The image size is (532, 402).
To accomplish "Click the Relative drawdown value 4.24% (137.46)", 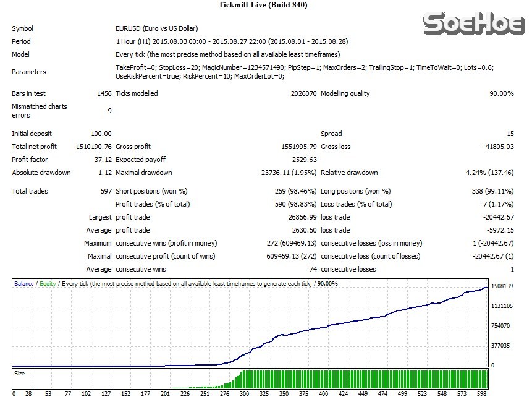I will click(x=489, y=173).
